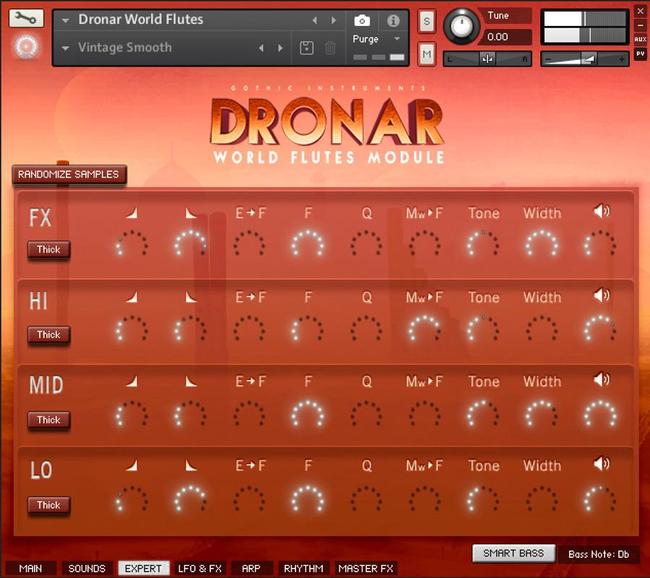Click the pan center icon
Image resolution: width=650 pixels, height=578 pixels.
tap(487, 59)
